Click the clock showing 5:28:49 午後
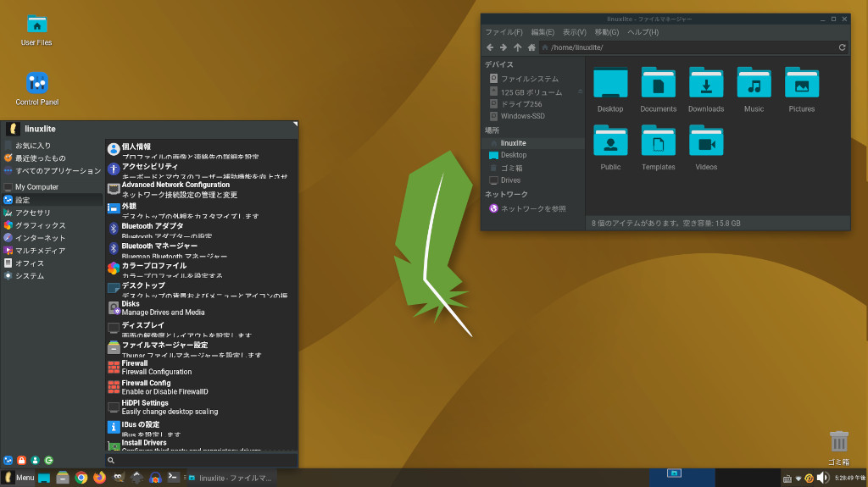 point(849,479)
